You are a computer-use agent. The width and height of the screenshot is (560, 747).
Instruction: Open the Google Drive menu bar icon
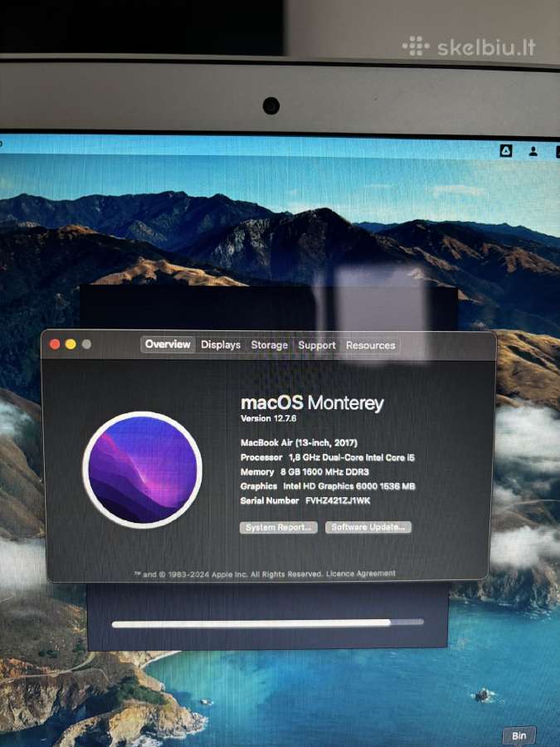506,151
